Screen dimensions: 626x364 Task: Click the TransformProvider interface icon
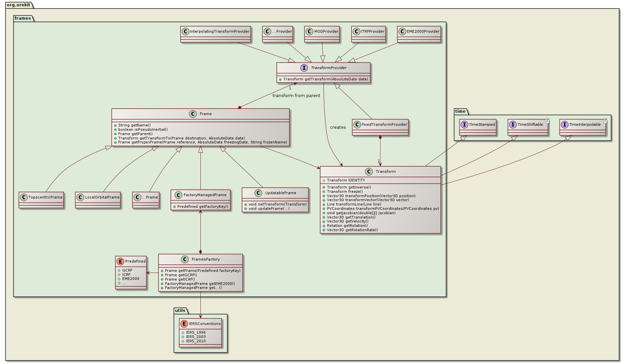pyautogui.click(x=304, y=68)
